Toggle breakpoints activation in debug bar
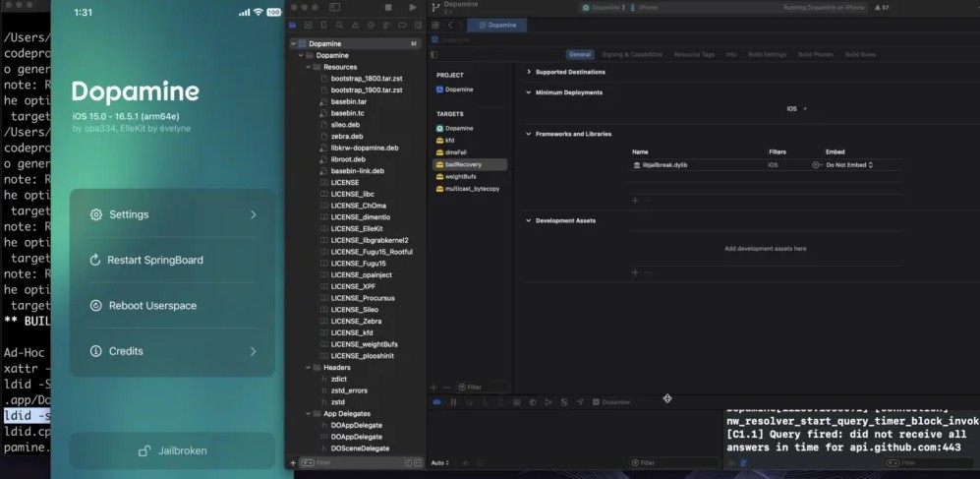 tap(437, 402)
